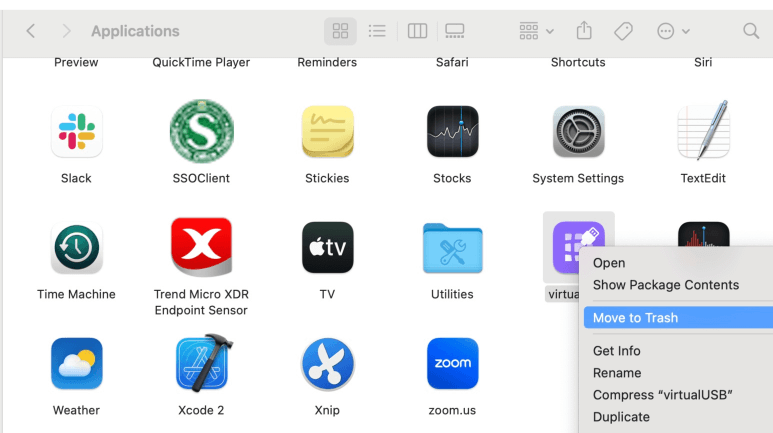Click the Slack name label

[76, 178]
